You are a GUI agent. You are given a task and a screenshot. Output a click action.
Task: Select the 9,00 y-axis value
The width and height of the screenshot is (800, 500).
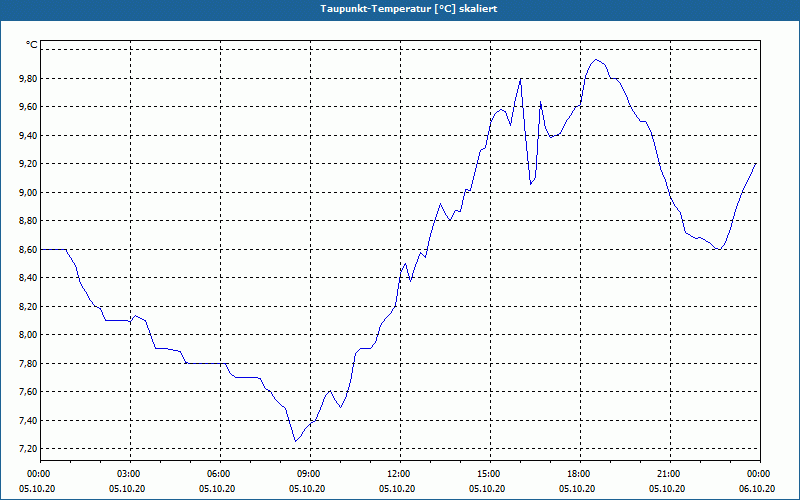pos(28,192)
